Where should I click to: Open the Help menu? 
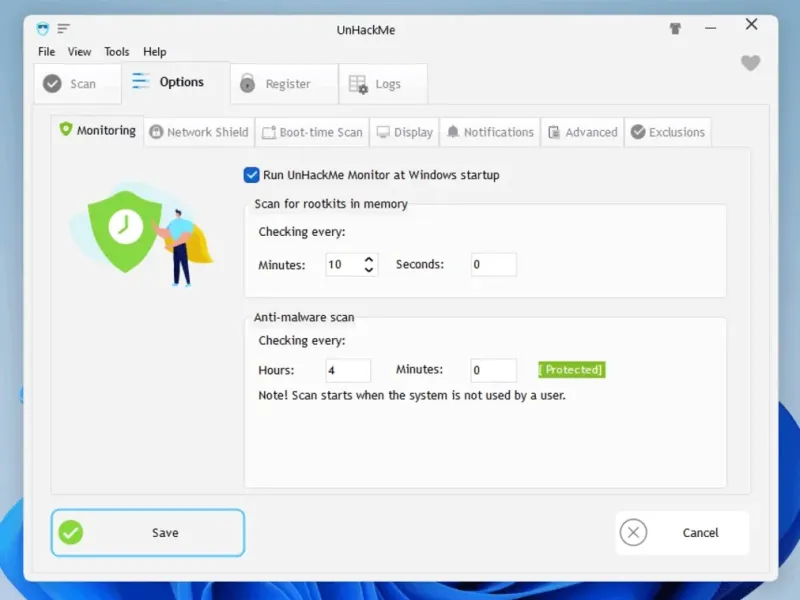[x=155, y=52]
